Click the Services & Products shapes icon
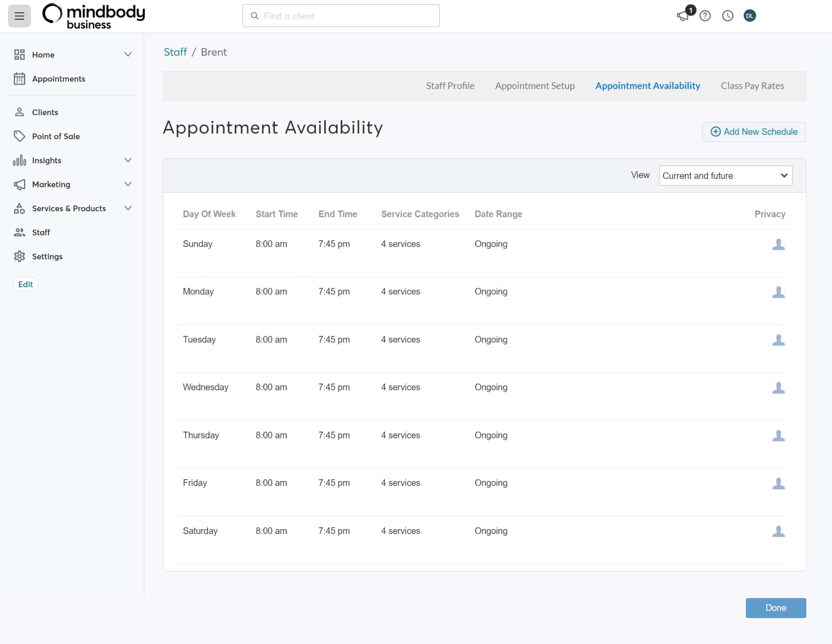 [19, 208]
